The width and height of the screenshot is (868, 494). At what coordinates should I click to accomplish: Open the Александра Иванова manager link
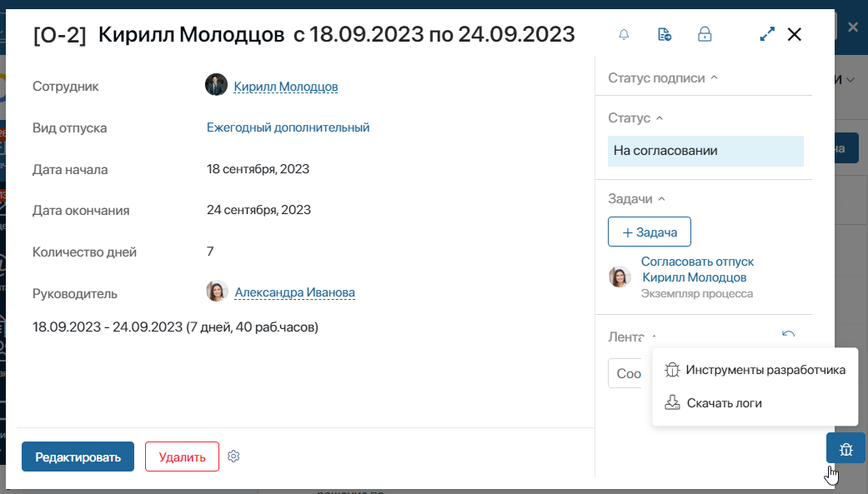click(x=294, y=292)
